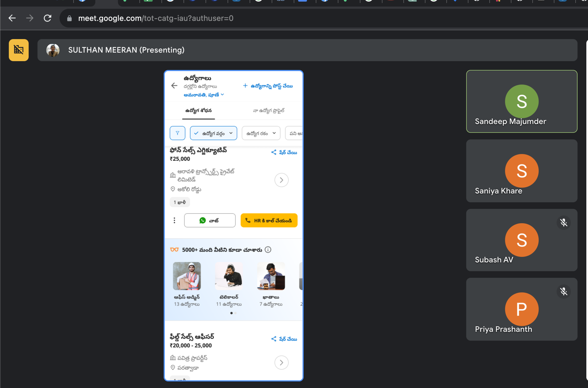
Task: Click the back arrow in jobs app
Action: [174, 86]
